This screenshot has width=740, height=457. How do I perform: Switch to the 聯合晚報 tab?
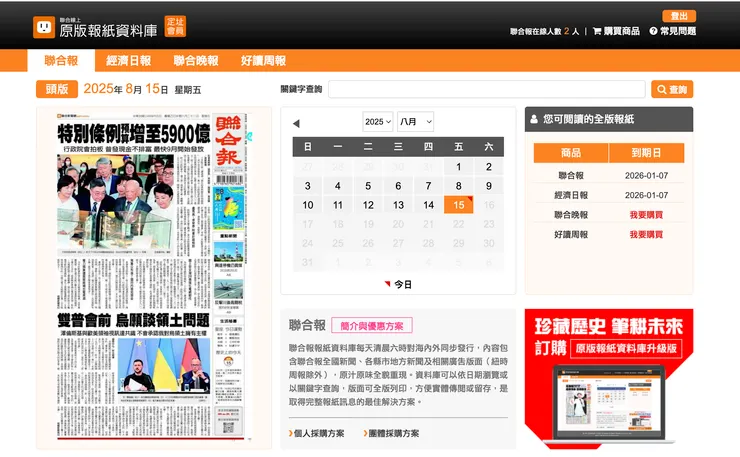pos(196,60)
